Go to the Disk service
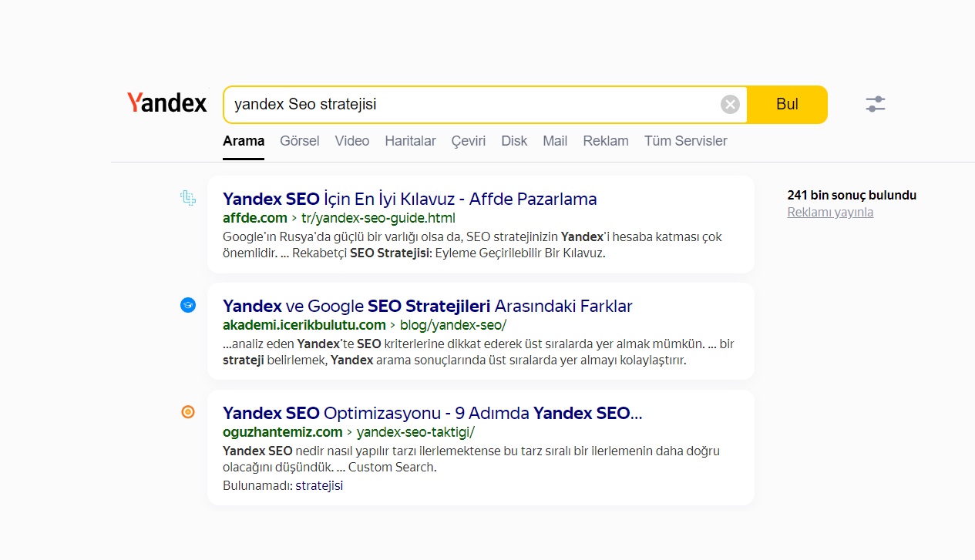 [514, 141]
